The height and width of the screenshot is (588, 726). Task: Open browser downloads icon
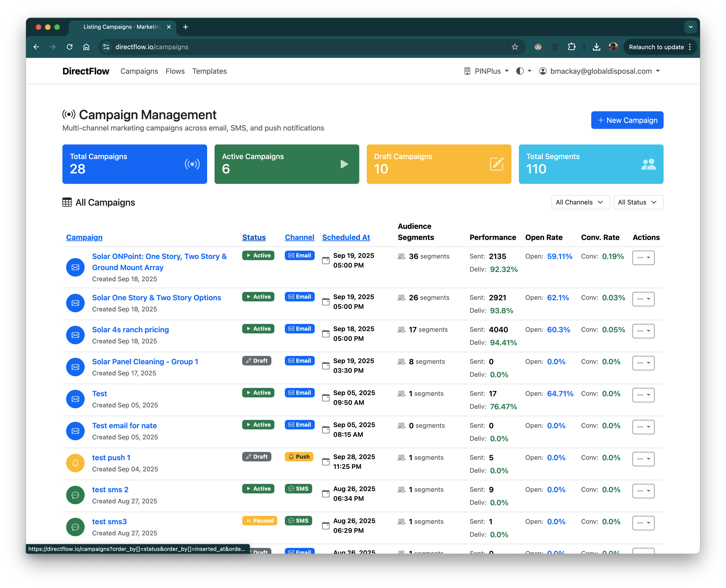pos(596,47)
